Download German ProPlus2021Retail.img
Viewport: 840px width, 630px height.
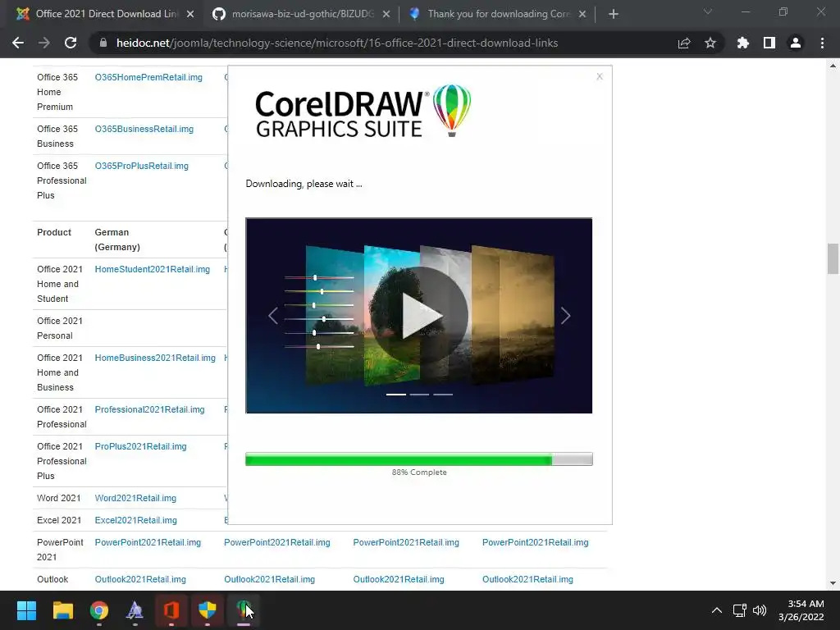[140, 447]
